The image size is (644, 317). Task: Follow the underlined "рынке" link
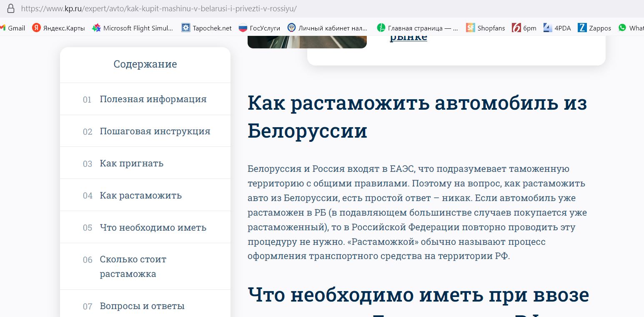(x=408, y=37)
